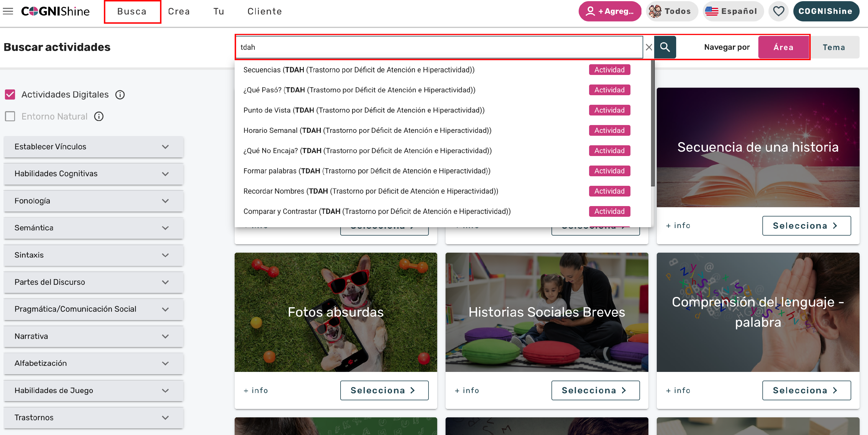Click the suggestions list scrollbar
Viewport: 868px width, 435px height.
click(x=653, y=123)
